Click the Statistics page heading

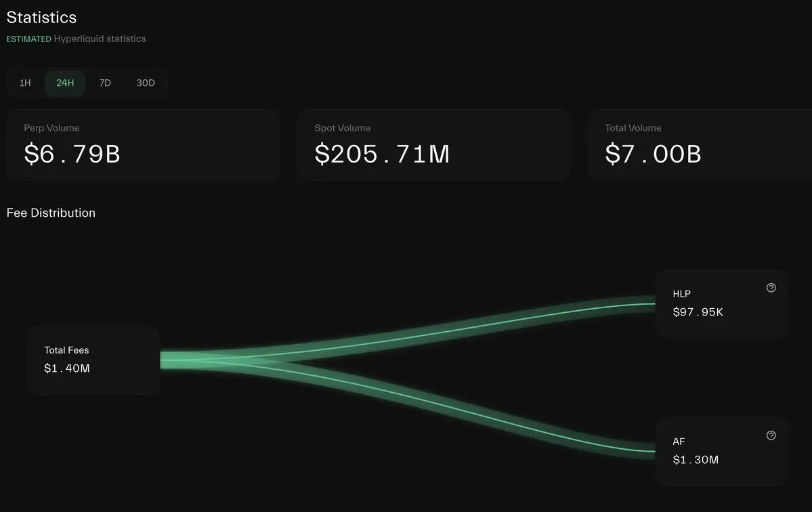[41, 18]
